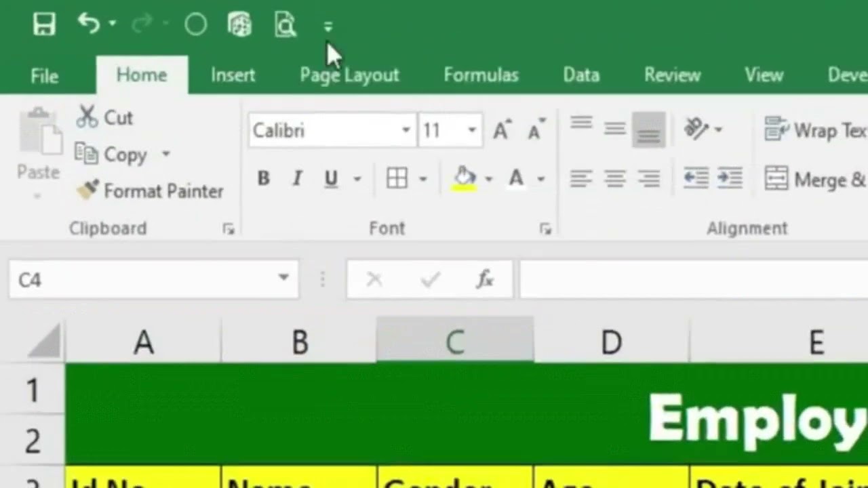
Task: Open the Font dialog launcher
Action: click(x=545, y=229)
